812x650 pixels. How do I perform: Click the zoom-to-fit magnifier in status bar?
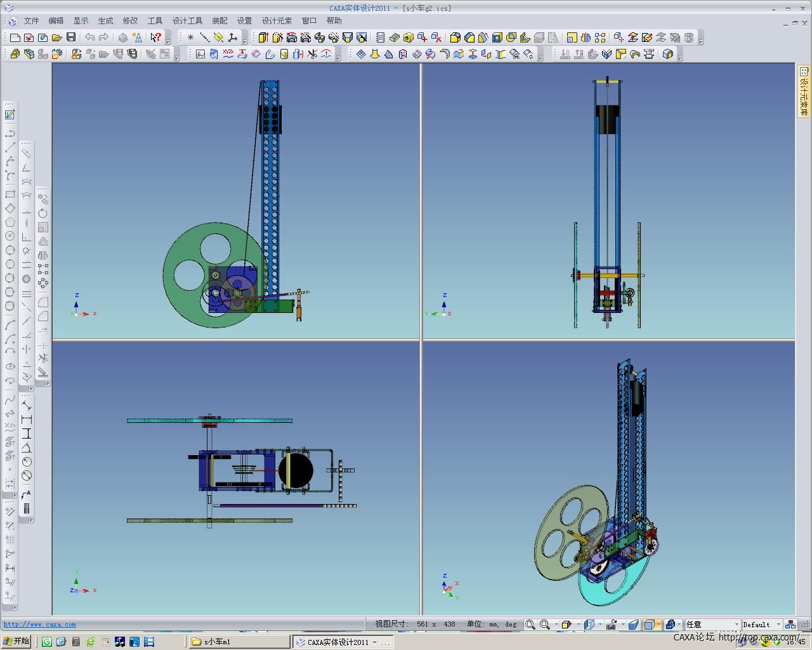pos(530,625)
